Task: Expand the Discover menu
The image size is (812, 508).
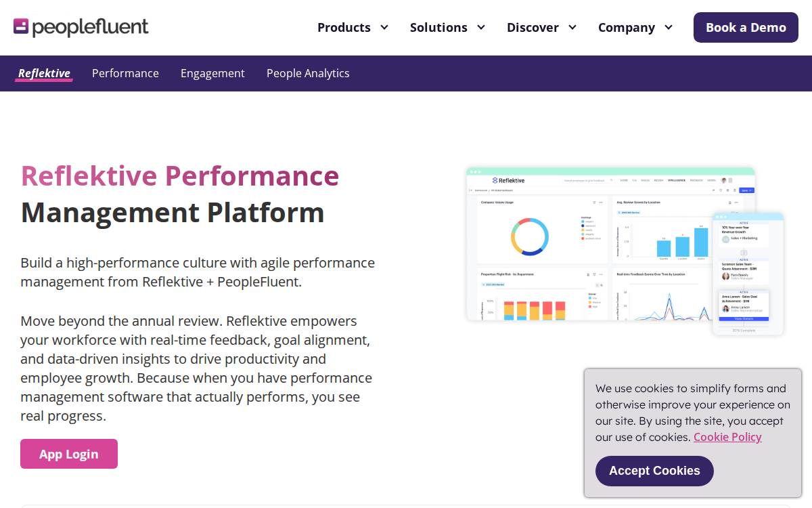Action: pyautogui.click(x=541, y=28)
